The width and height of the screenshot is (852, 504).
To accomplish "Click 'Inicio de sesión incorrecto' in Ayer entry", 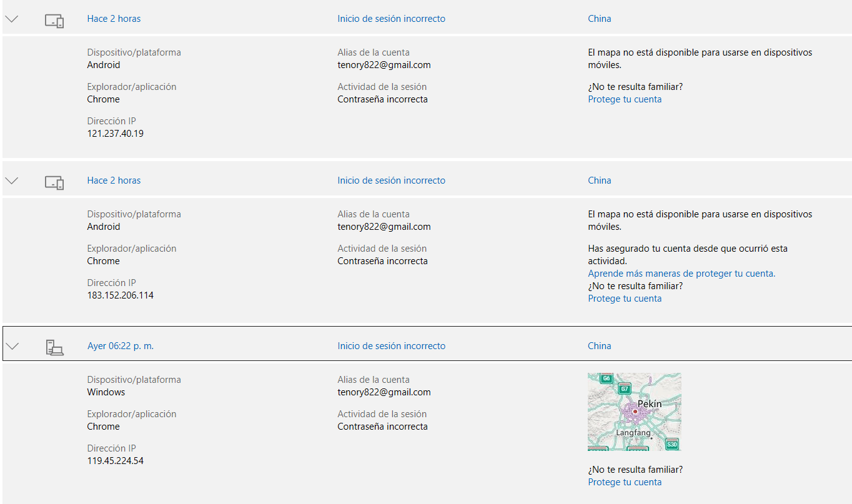I will click(x=392, y=346).
